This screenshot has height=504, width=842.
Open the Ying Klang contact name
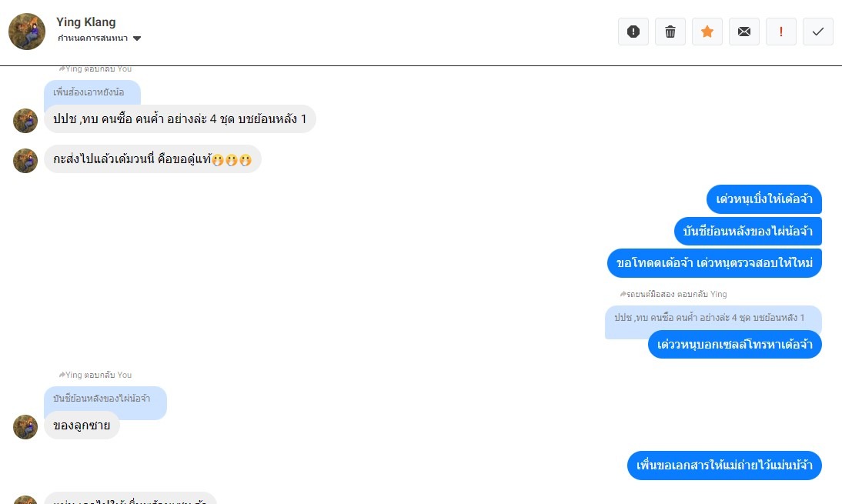pos(86,22)
